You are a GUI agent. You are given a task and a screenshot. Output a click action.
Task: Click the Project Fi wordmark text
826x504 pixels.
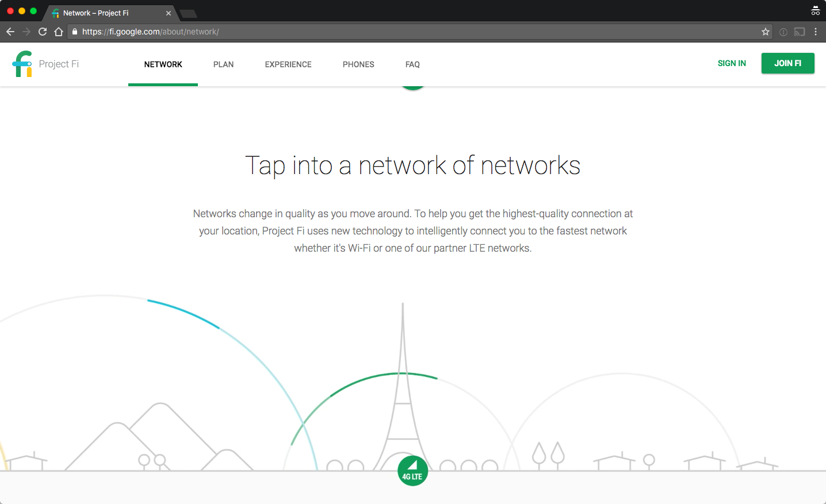(x=59, y=64)
